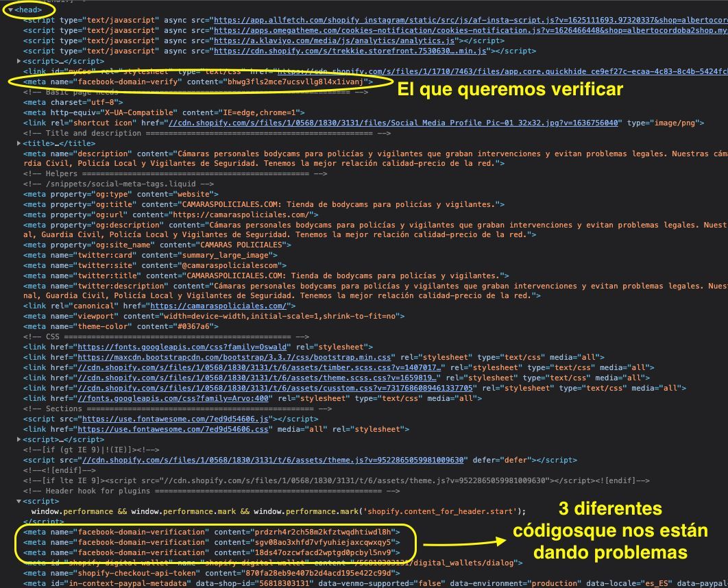Open the trekkie.storefront min.js link
The width and height of the screenshot is (728, 588).
[x=350, y=51]
